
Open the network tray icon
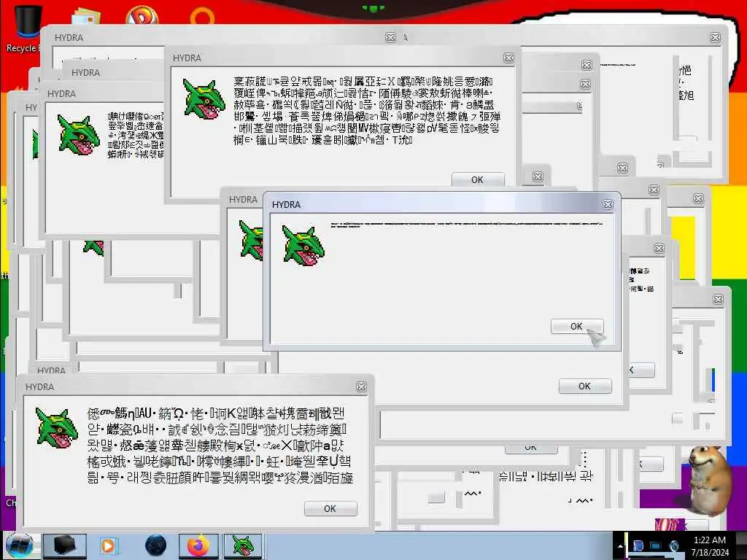pos(656,546)
